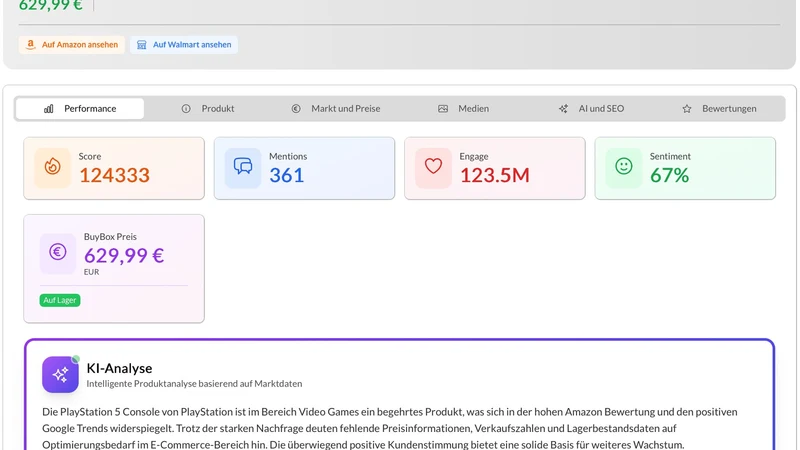Screen dimensions: 800x450
Task: Click the sparkle icon beside AI und SEO
Action: pyautogui.click(x=563, y=109)
